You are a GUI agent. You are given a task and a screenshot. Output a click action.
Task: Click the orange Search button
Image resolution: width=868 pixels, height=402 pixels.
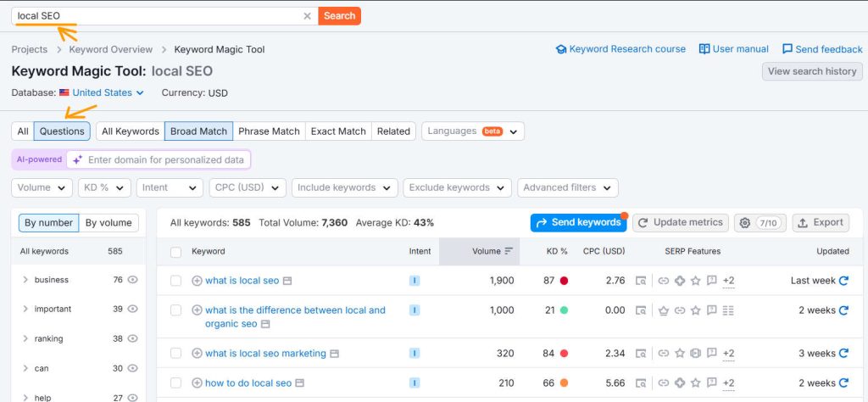tap(339, 16)
